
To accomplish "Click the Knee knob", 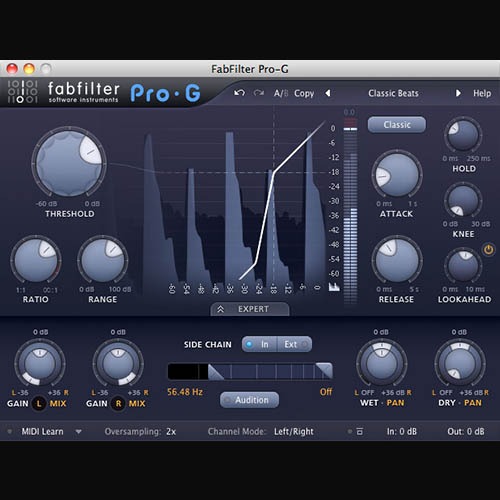I will [463, 201].
